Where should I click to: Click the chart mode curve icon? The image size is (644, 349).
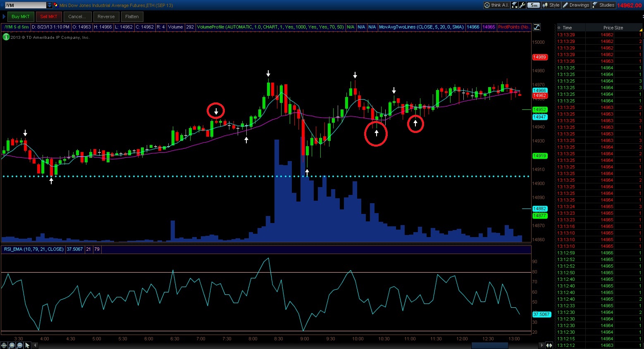(537, 27)
